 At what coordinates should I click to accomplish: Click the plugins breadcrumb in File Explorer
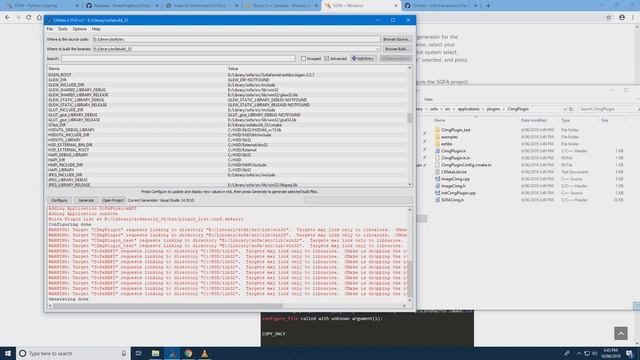493,109
